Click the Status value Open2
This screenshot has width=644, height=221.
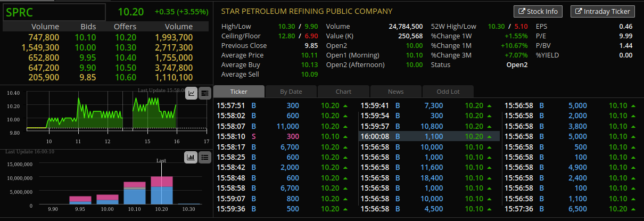pyautogui.click(x=517, y=65)
